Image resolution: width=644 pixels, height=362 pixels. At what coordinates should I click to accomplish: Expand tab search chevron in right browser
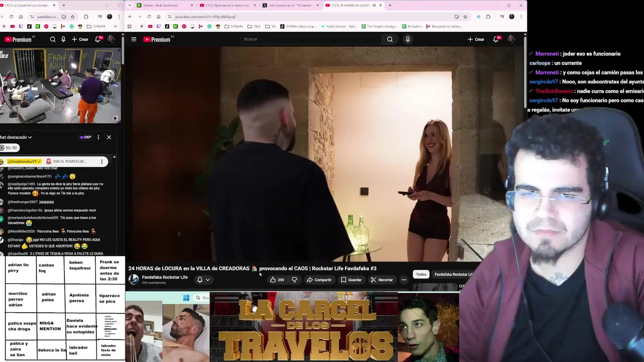[x=130, y=5]
